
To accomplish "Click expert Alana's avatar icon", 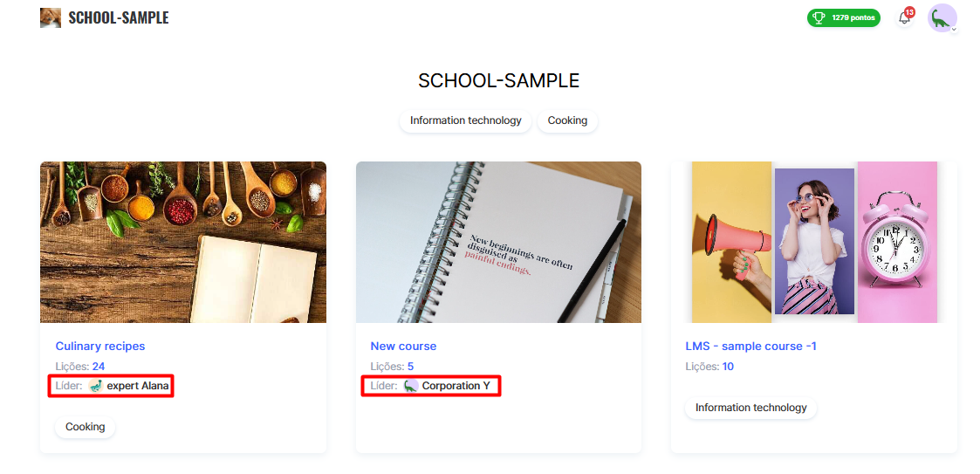I will (96, 386).
